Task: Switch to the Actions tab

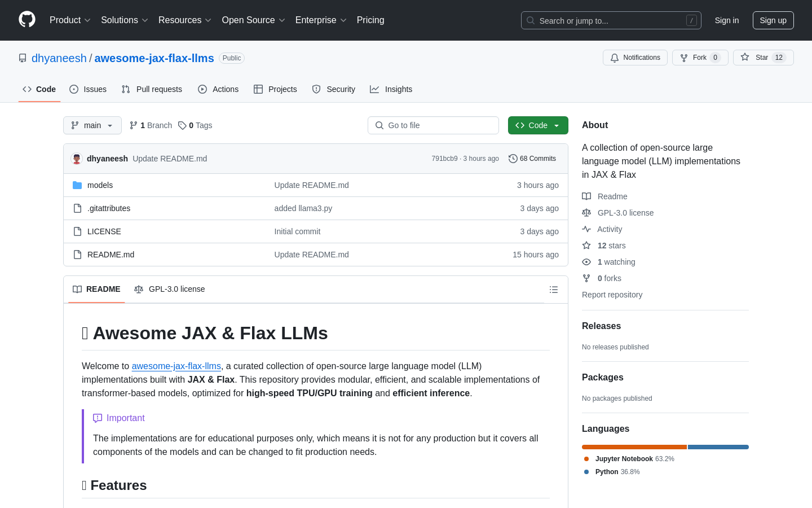Action: pos(218,89)
